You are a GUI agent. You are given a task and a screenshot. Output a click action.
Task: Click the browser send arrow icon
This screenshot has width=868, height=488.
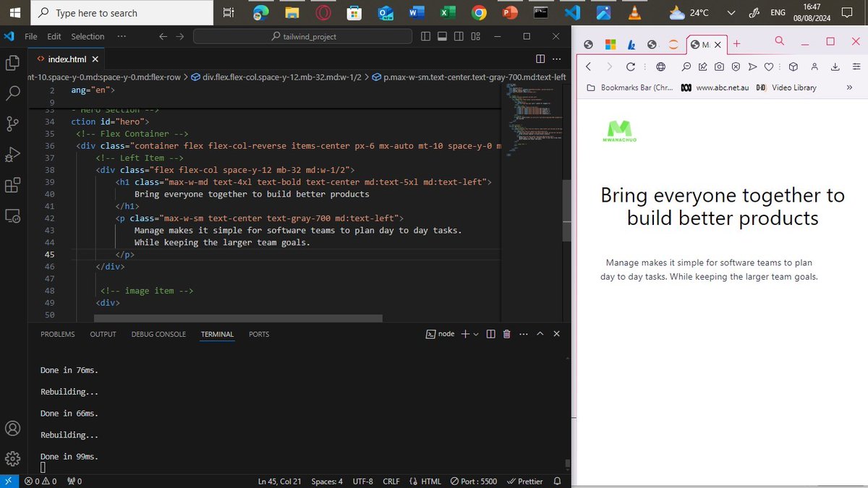(x=752, y=67)
